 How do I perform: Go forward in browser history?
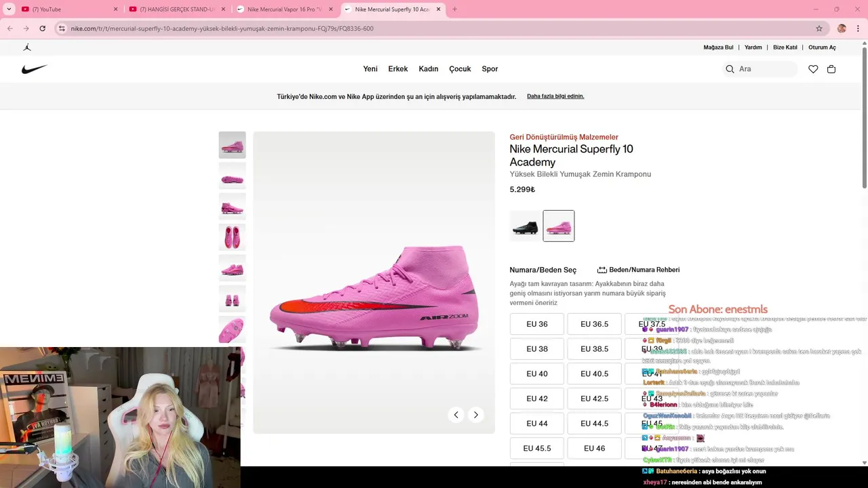click(26, 28)
